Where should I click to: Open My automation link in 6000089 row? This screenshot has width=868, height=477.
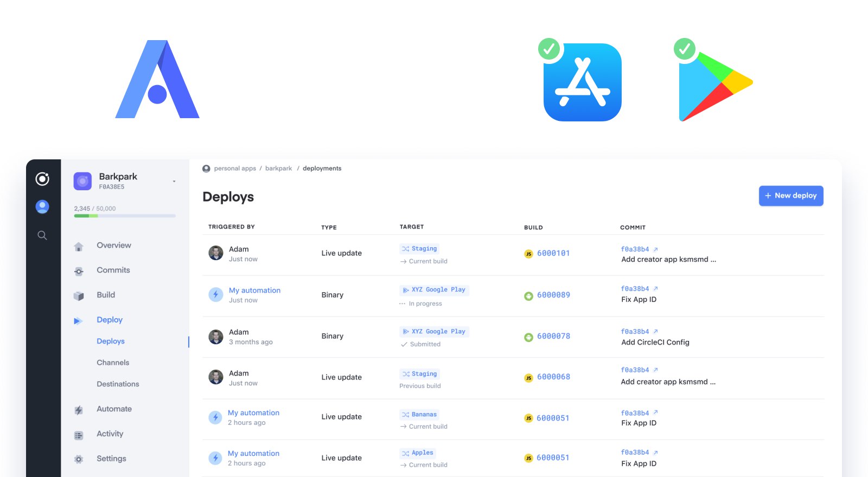pos(254,291)
